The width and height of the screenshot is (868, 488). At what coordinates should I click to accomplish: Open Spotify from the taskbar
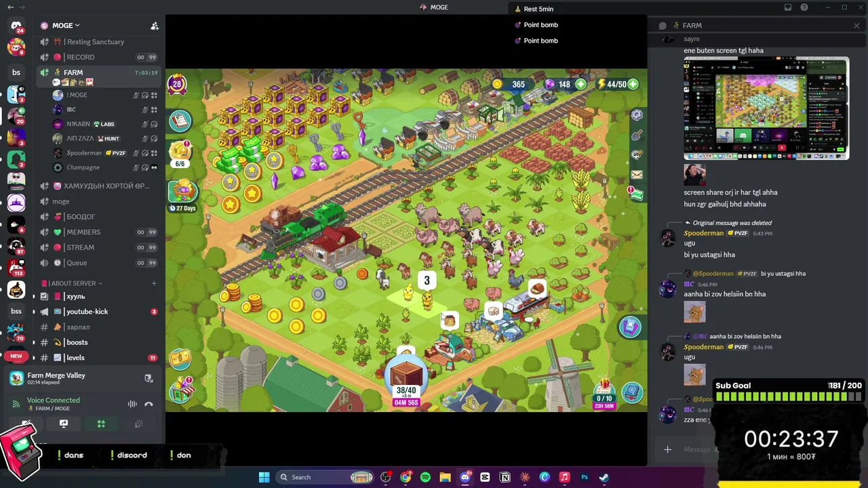(x=425, y=477)
